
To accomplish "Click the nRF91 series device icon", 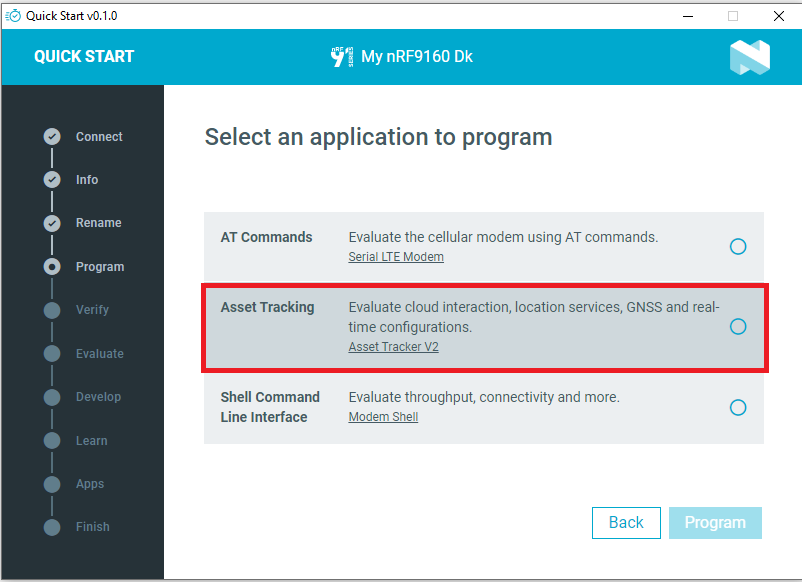I will pos(342,57).
